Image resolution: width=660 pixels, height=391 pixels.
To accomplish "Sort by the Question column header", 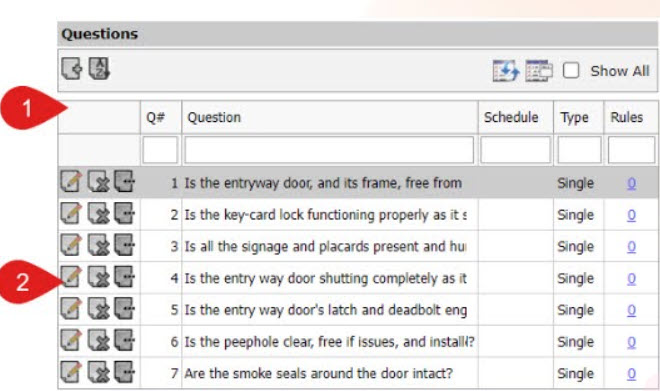I will click(x=214, y=117).
